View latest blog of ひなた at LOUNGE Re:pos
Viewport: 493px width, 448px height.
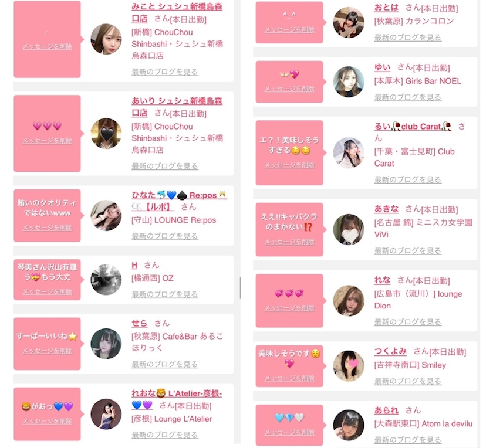(x=165, y=236)
